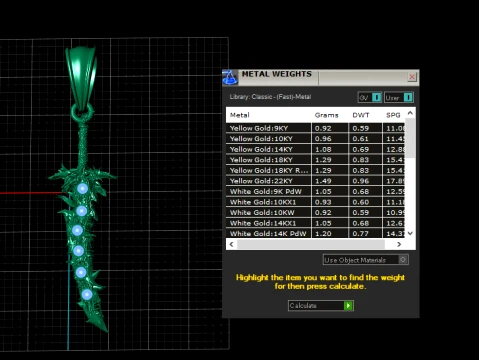Select the Yellow Gold:10KY row

point(315,139)
